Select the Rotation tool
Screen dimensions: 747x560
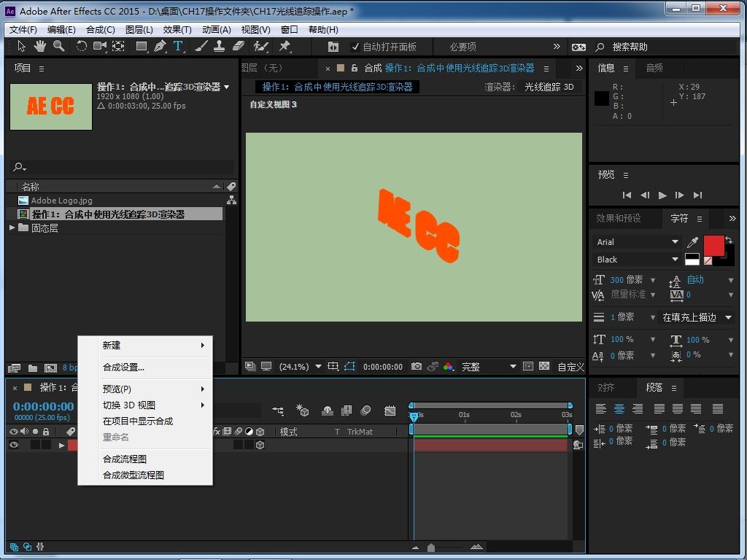[x=82, y=46]
